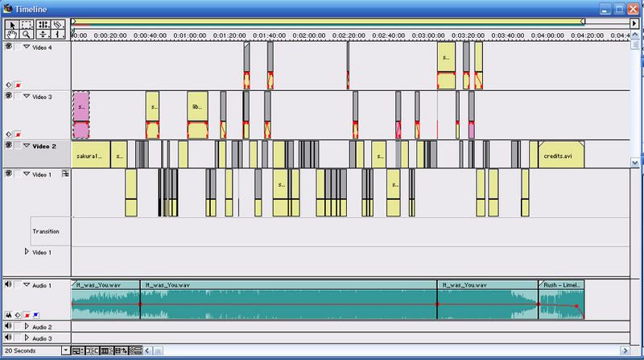Collapse the Video 3 track triangle

(26, 97)
